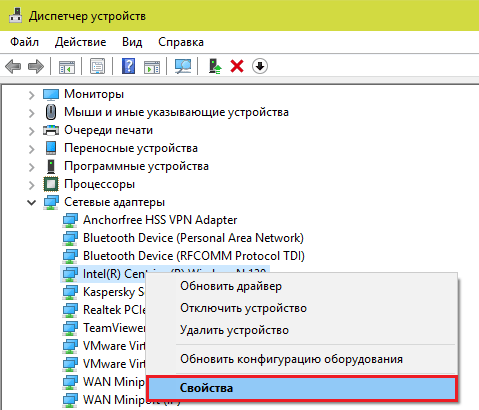Image resolution: width=479 pixels, height=410 pixels.
Task: Click the Forward arrow toolbar icon
Action: pos(36,66)
